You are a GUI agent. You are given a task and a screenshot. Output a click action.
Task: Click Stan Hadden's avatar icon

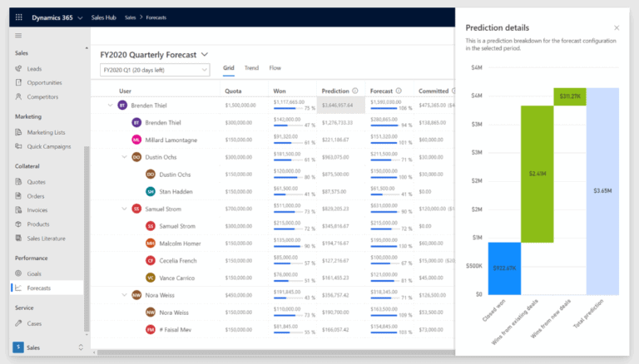tap(151, 191)
